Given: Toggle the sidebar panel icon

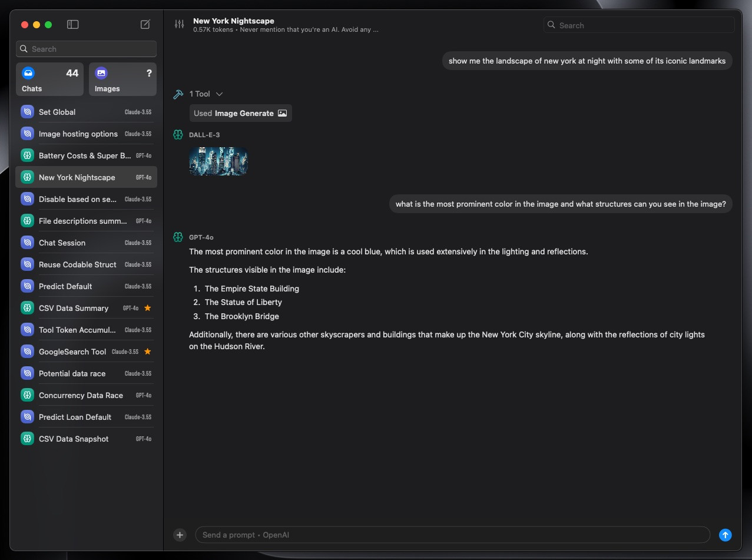Looking at the screenshot, I should 73,25.
